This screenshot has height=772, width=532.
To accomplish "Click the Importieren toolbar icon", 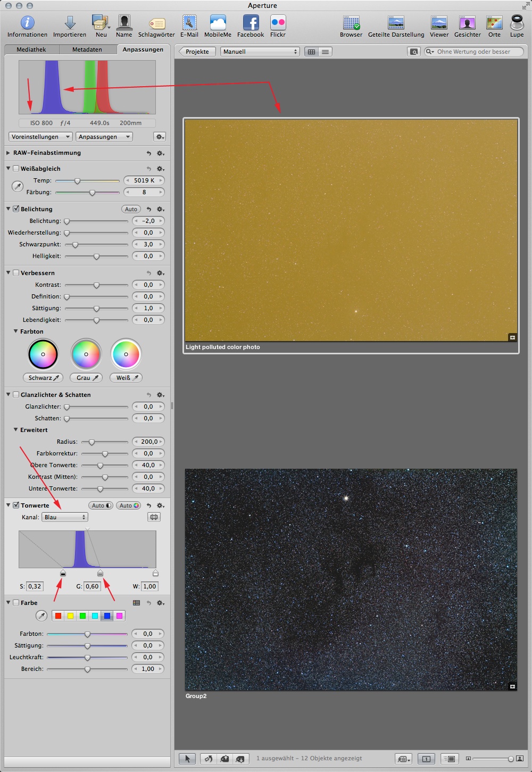I will [70, 22].
